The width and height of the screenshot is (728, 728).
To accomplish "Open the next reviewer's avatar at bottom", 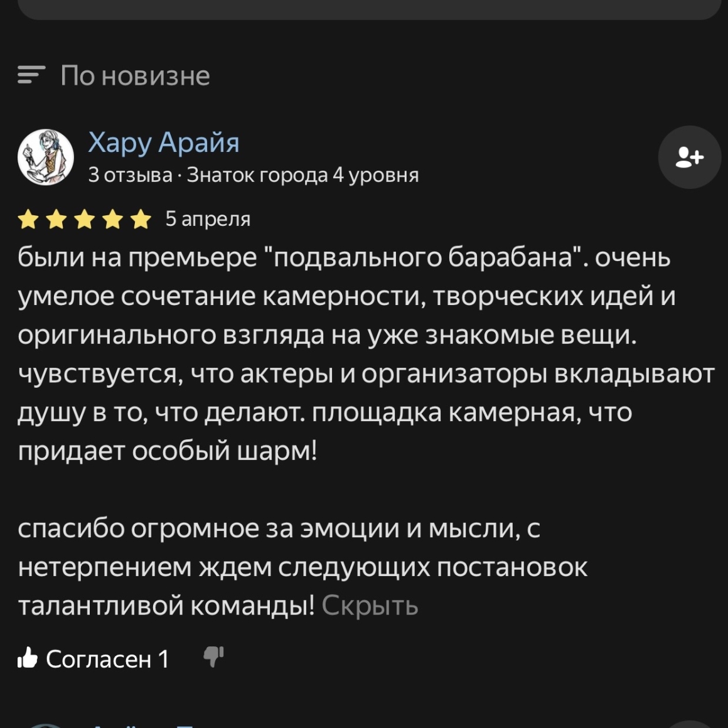I will tap(44, 724).
